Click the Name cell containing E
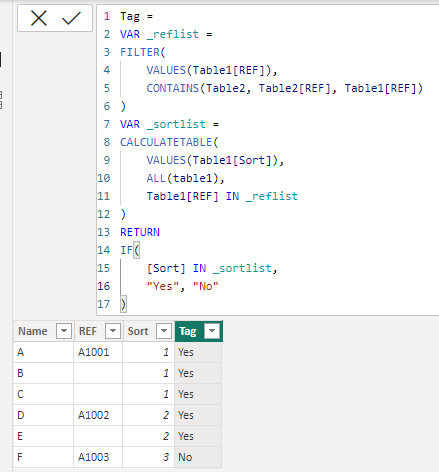This screenshot has height=472, width=439. coord(43,436)
